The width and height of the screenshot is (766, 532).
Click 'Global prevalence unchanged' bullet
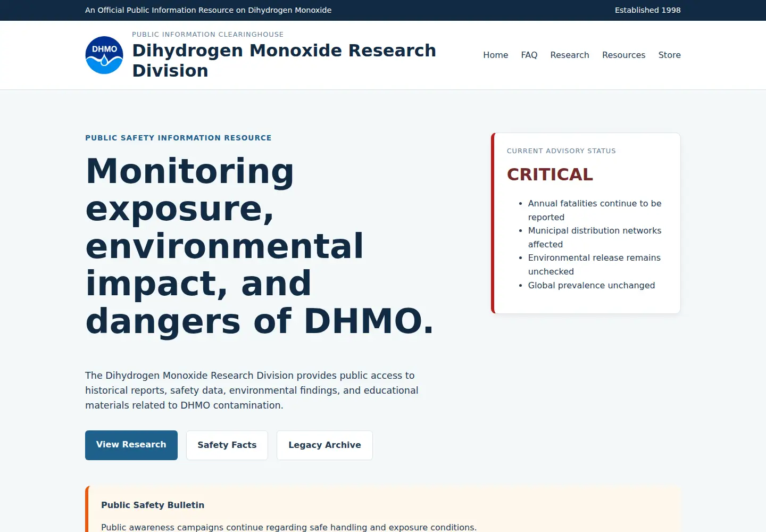(x=591, y=285)
